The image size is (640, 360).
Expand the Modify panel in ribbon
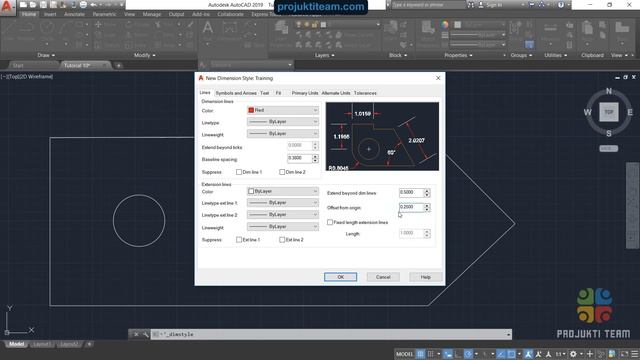point(144,55)
